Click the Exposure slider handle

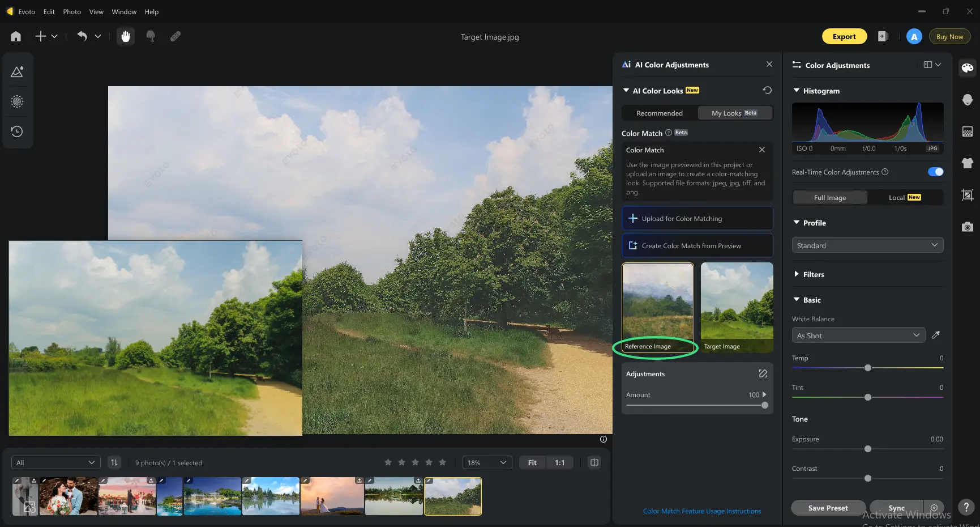tap(867, 449)
